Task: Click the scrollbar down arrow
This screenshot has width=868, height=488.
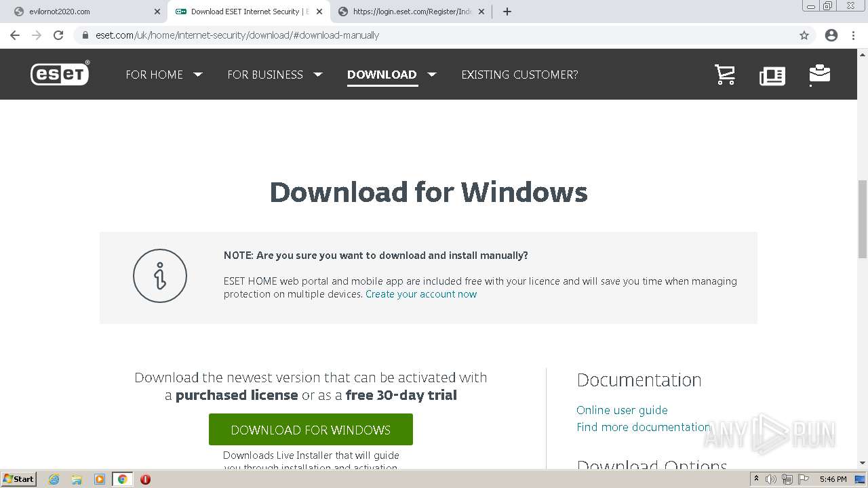Action: 863,464
